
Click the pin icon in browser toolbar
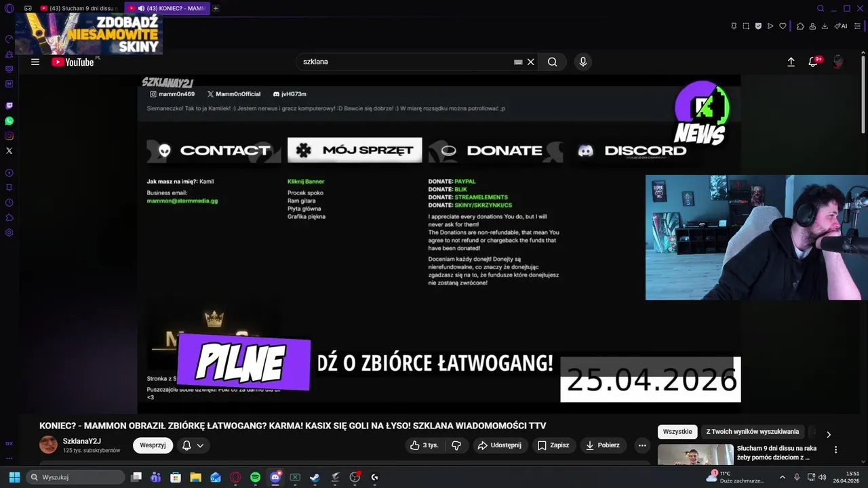tap(734, 26)
